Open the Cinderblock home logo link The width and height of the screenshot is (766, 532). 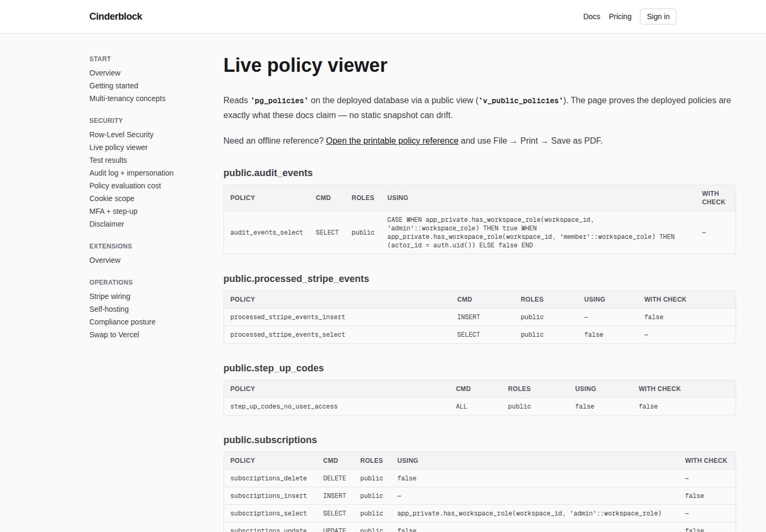(x=115, y=16)
